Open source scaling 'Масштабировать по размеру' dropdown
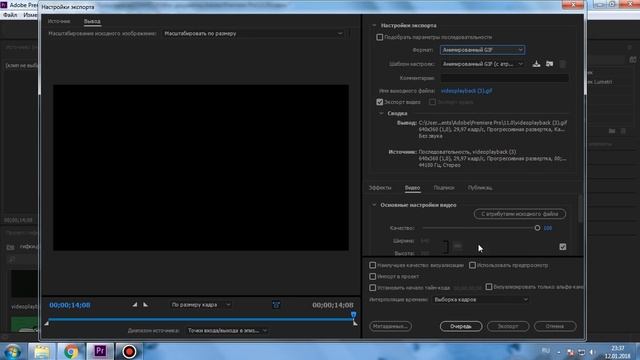Image resolution: width=640 pixels, height=360 pixels. pos(253,33)
